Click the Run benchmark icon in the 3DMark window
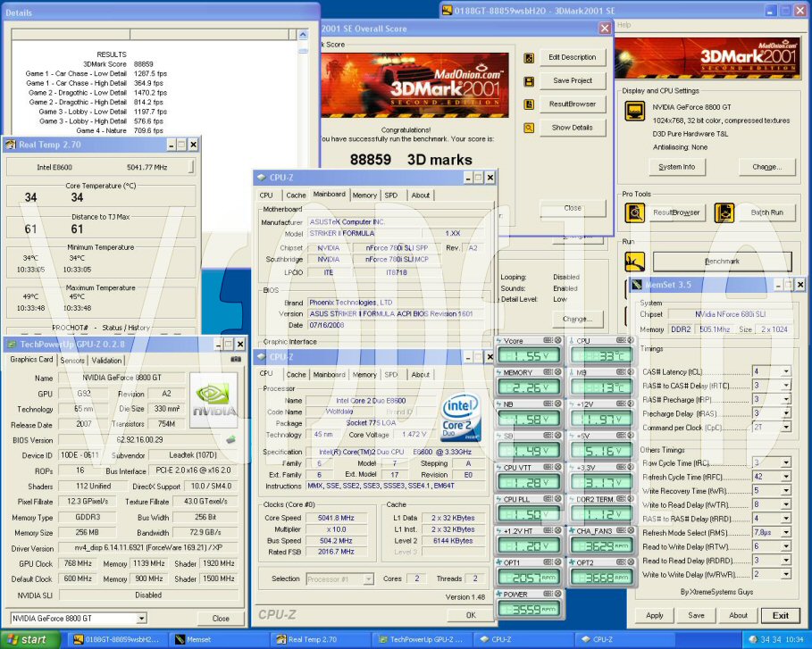This screenshot has width=812, height=649. point(635,262)
